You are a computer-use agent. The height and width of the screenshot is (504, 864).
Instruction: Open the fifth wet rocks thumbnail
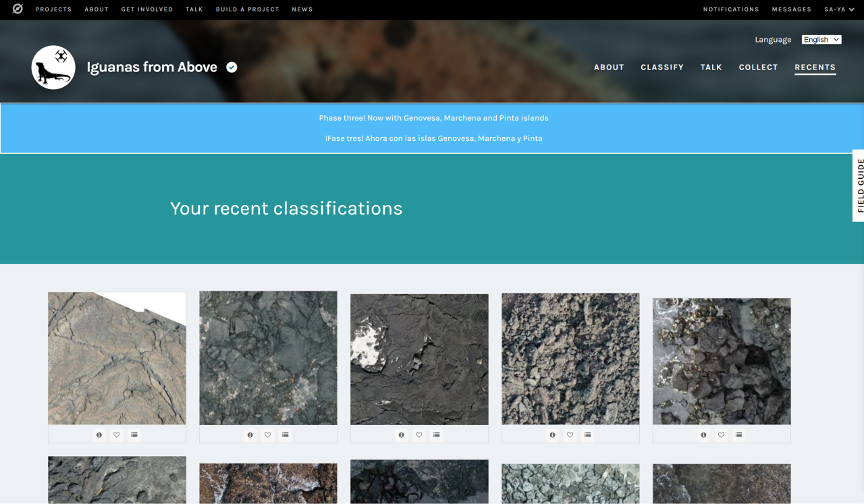(722, 362)
